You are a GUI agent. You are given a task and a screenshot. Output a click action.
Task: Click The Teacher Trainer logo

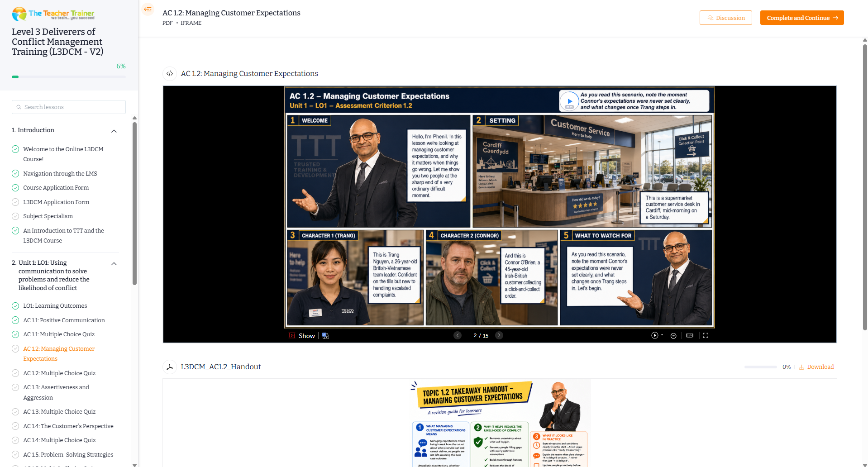coord(53,14)
